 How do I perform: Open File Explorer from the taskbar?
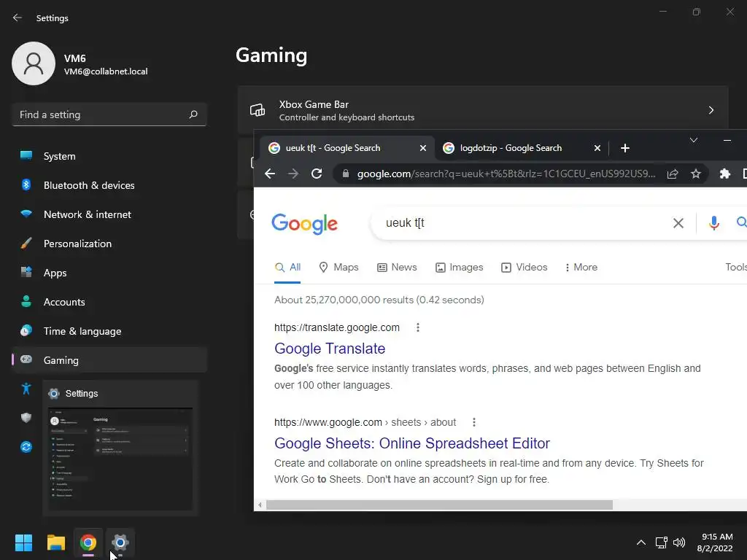coord(55,542)
